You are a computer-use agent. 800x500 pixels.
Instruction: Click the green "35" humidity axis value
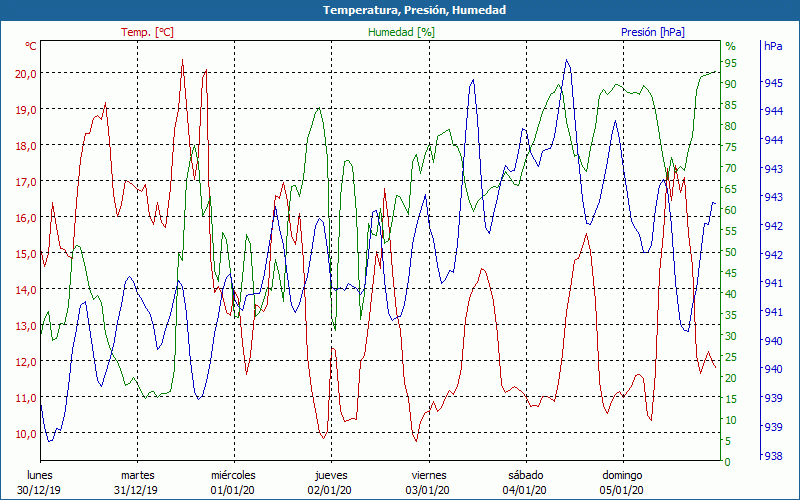[731, 315]
